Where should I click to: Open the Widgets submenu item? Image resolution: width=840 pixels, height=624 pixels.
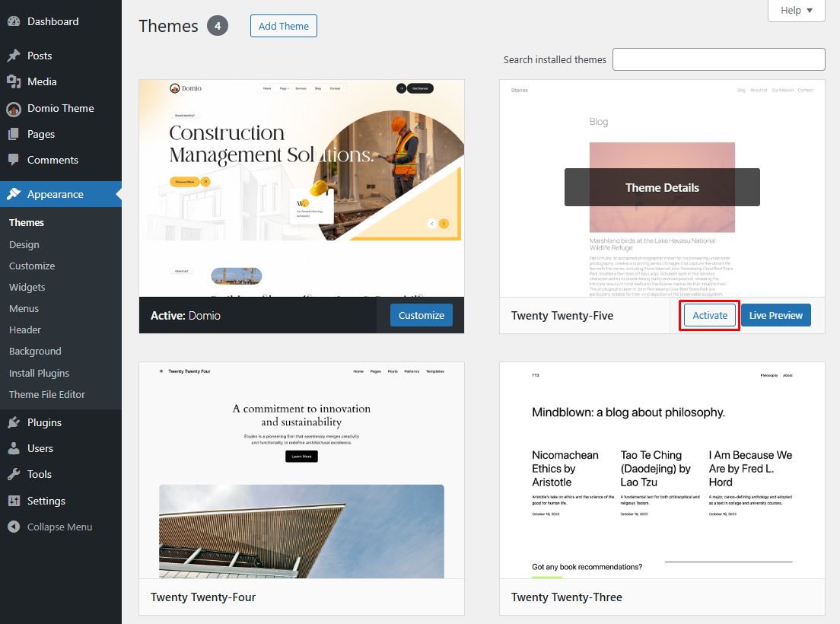pos(27,287)
